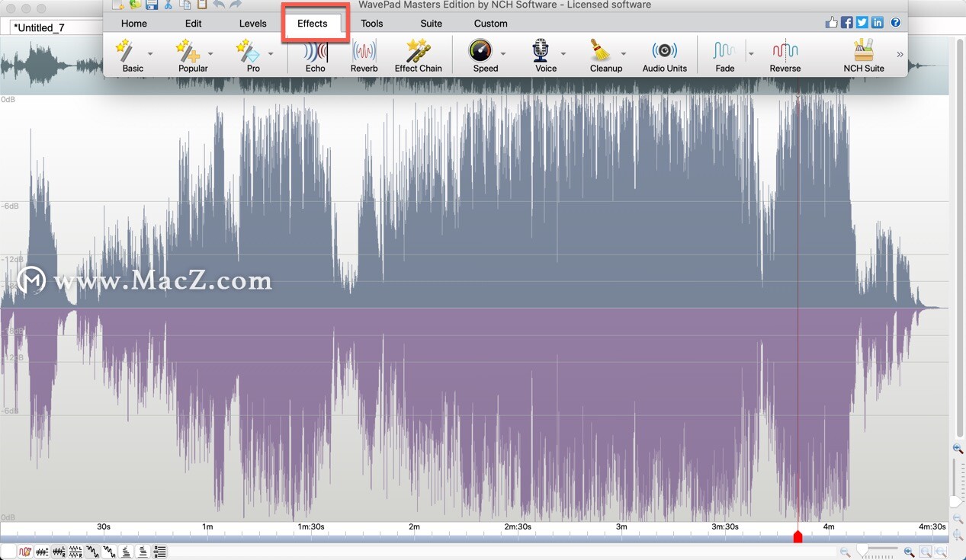Click vertical zoom in magnifier
The width and height of the screenshot is (966, 560).
coord(958,450)
